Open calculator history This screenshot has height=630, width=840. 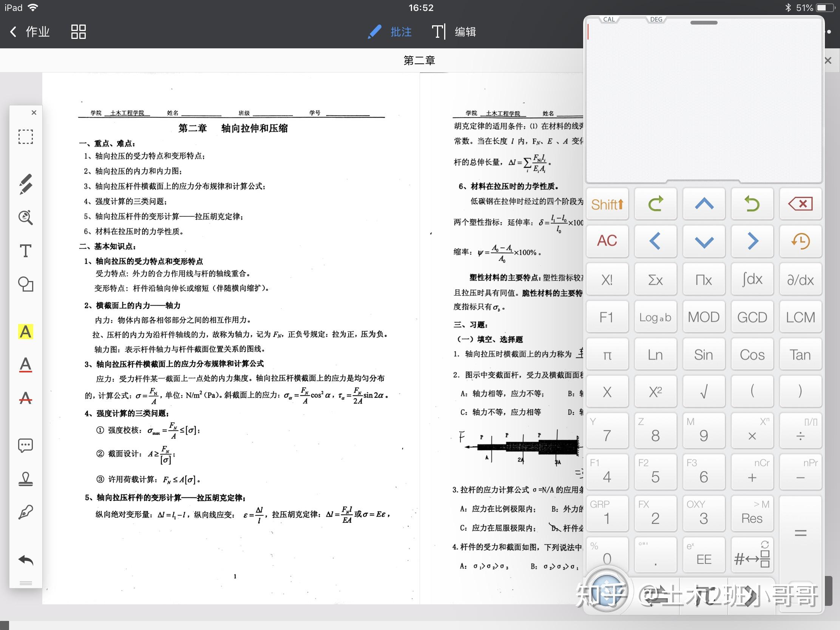[x=800, y=241]
